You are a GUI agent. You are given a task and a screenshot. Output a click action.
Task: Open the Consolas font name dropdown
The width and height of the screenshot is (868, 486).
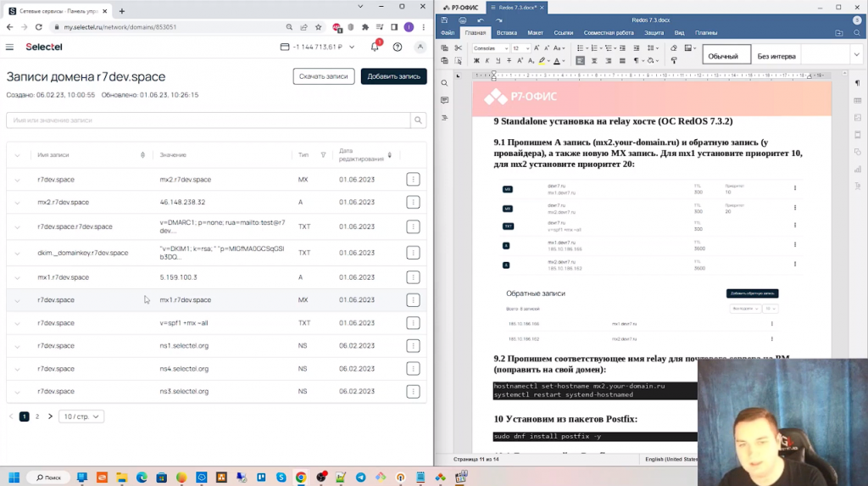[505, 48]
